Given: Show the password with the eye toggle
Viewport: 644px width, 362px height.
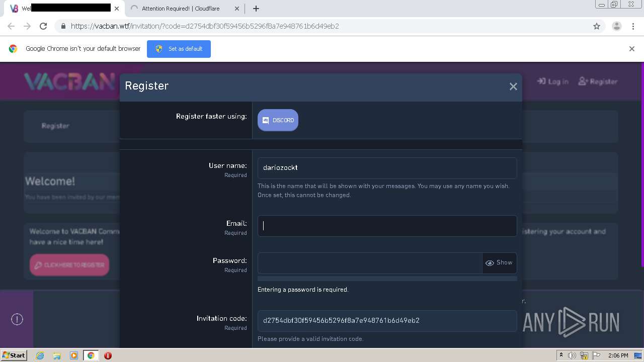Looking at the screenshot, I should pyautogui.click(x=499, y=263).
